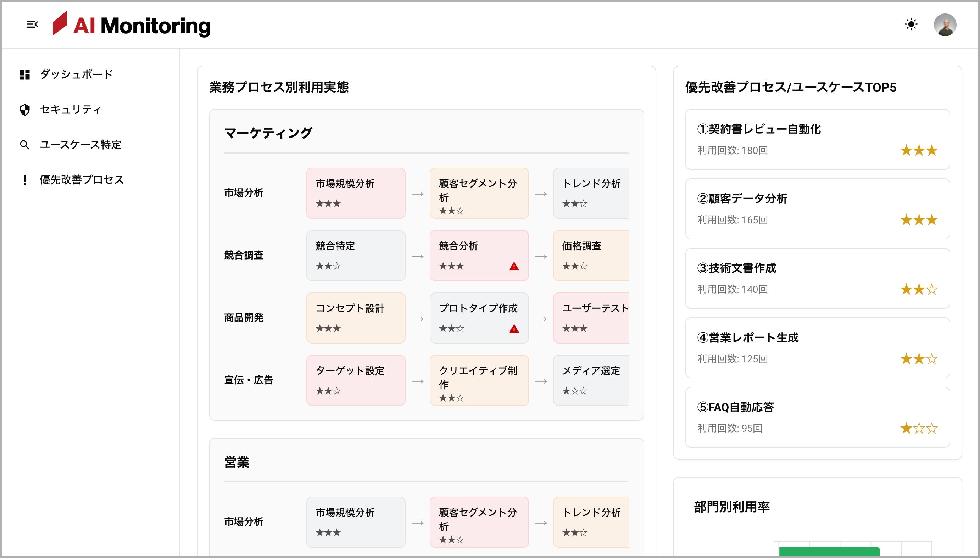980x558 pixels.
Task: Go to セキュリティ menu item
Action: tap(71, 110)
